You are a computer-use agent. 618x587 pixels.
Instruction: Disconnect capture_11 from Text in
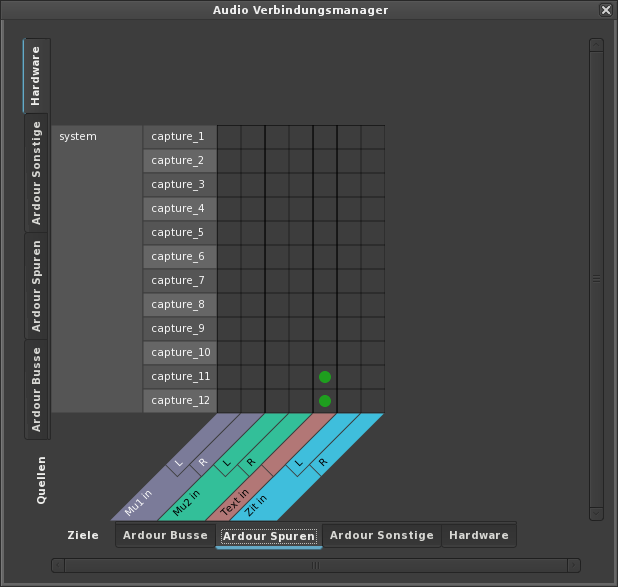[325, 377]
